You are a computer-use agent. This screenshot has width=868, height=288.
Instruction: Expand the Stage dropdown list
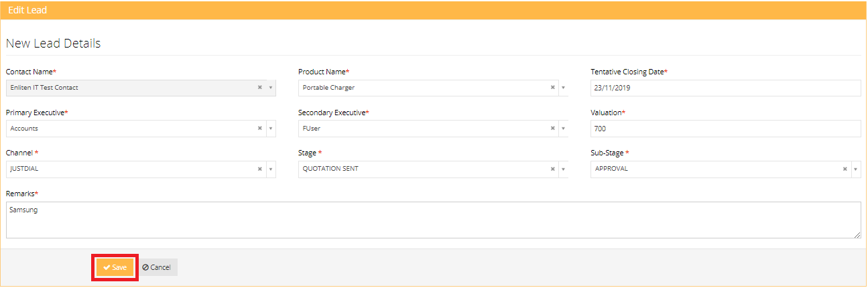[563, 169]
